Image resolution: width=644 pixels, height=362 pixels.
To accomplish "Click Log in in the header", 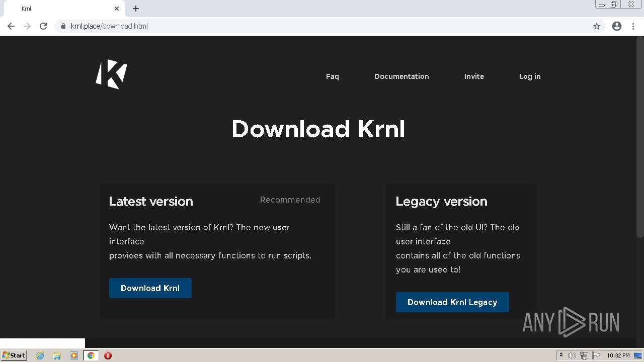I will 530,76.
